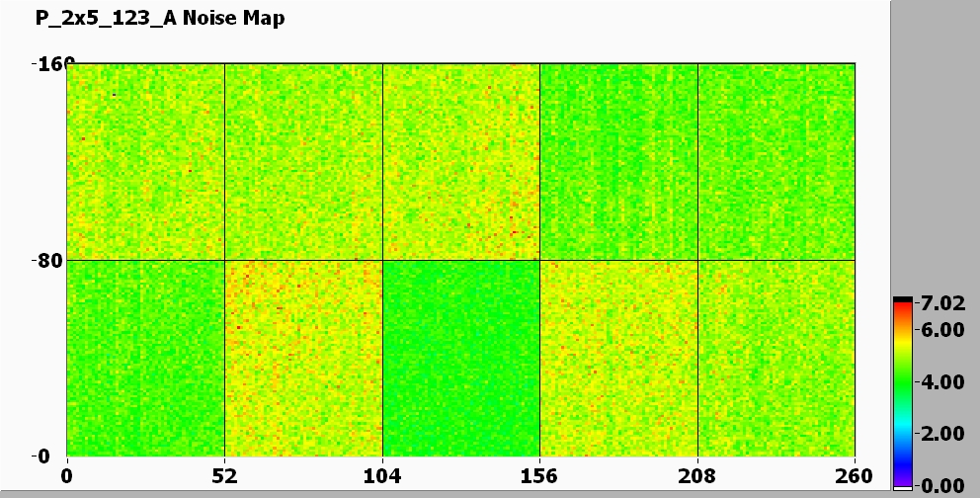The width and height of the screenshot is (980, 498).
Task: Click the P_2x5_123_A Noise Map title
Action: click(x=159, y=18)
